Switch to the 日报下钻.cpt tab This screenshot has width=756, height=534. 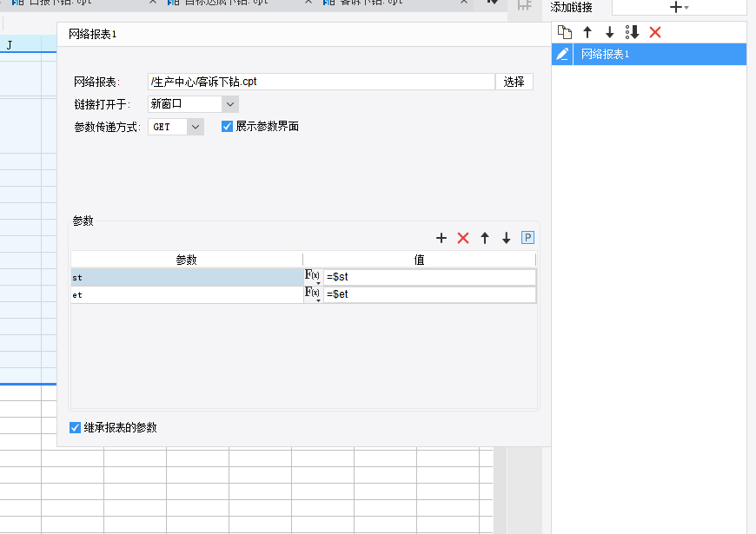[x=60, y=3]
